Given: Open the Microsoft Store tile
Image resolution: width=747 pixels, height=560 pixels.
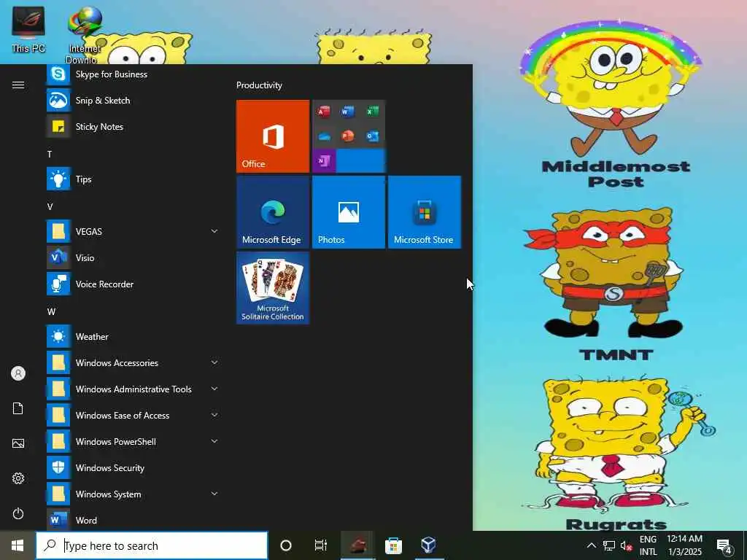Looking at the screenshot, I should tap(425, 212).
